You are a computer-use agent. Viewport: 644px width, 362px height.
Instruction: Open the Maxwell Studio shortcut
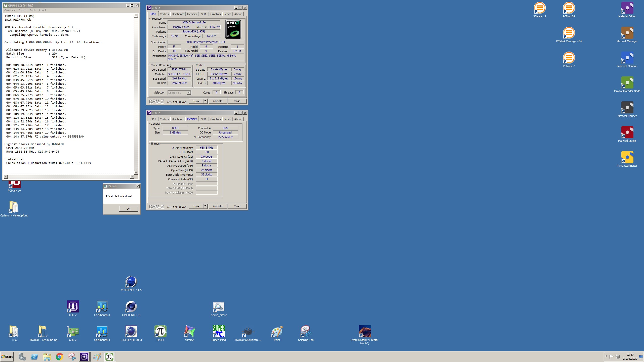tap(627, 134)
